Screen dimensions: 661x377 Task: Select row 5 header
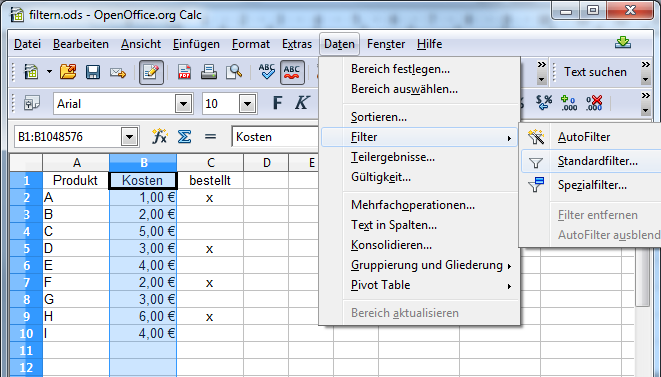pyautogui.click(x=26, y=248)
